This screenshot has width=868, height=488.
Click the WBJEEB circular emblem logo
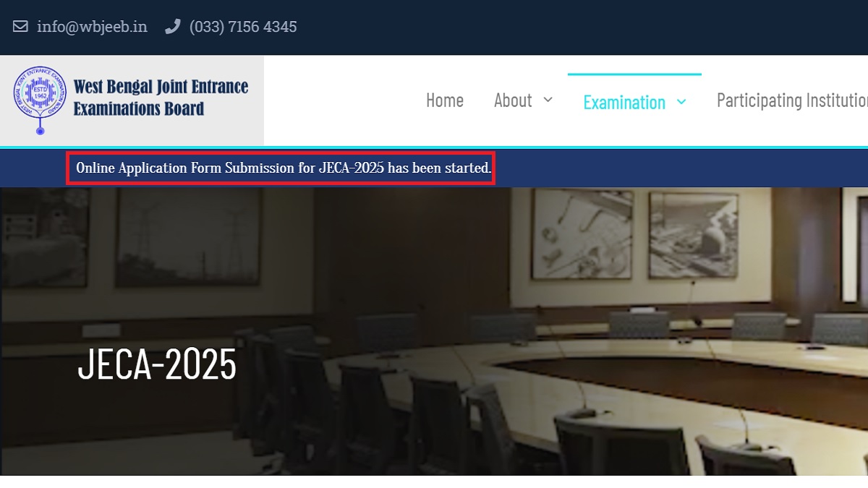pos(39,99)
